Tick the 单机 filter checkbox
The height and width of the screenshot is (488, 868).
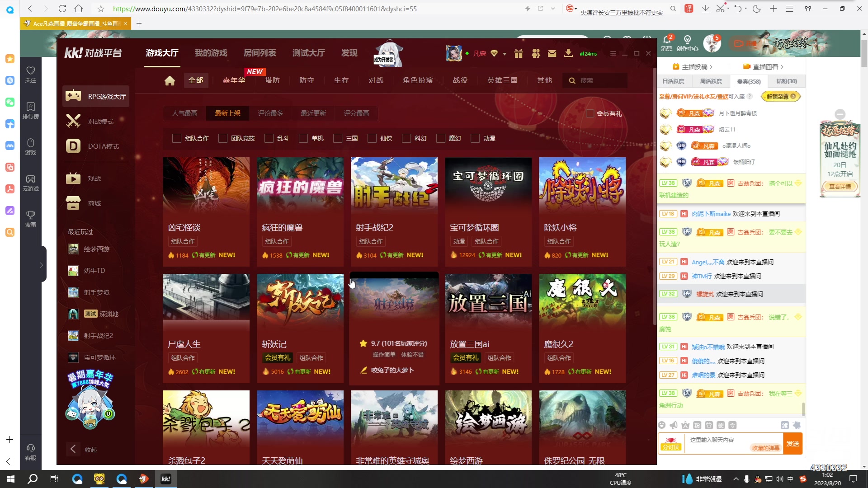coord(303,138)
